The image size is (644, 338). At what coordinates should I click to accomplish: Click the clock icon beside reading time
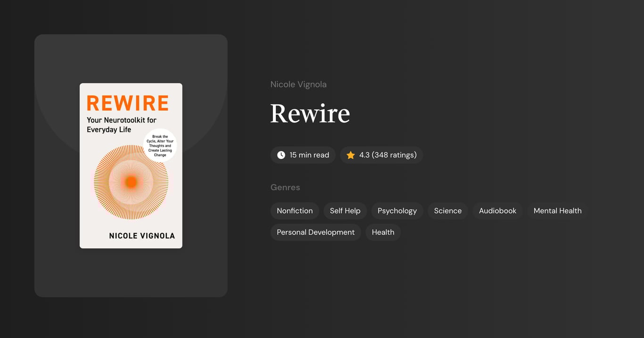point(281,155)
